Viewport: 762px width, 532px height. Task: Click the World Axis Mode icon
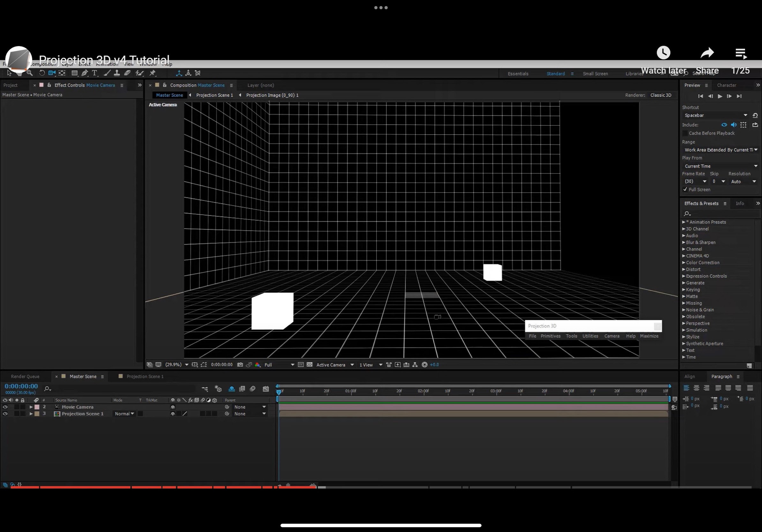pyautogui.click(x=188, y=73)
